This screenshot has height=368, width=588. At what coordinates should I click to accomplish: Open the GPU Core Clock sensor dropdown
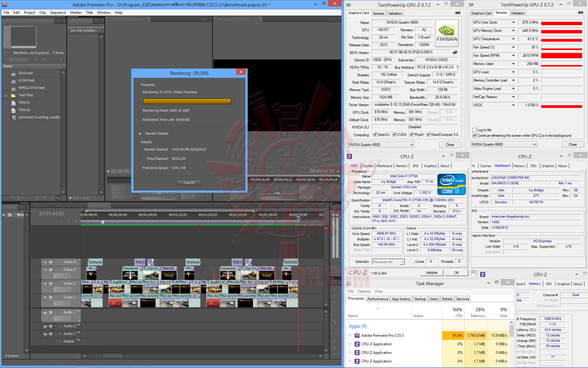(513, 22)
